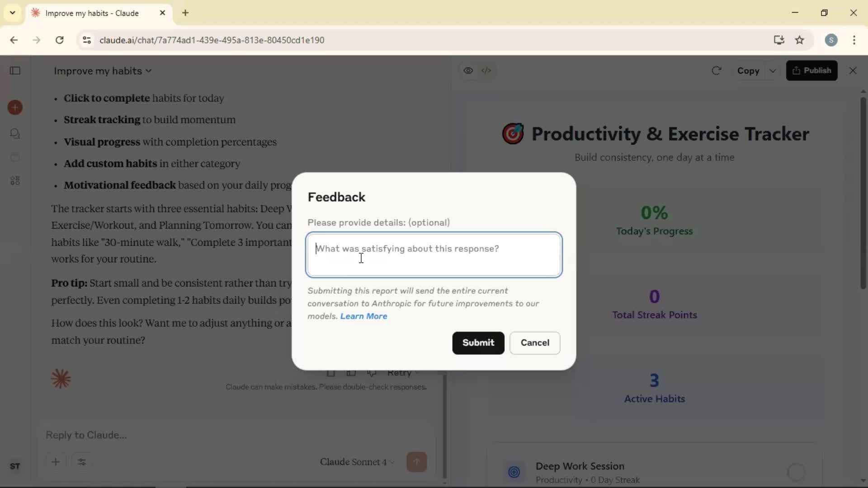Click the Total Streak Points stat
Viewport: 868px width, 488px height.
click(x=654, y=304)
